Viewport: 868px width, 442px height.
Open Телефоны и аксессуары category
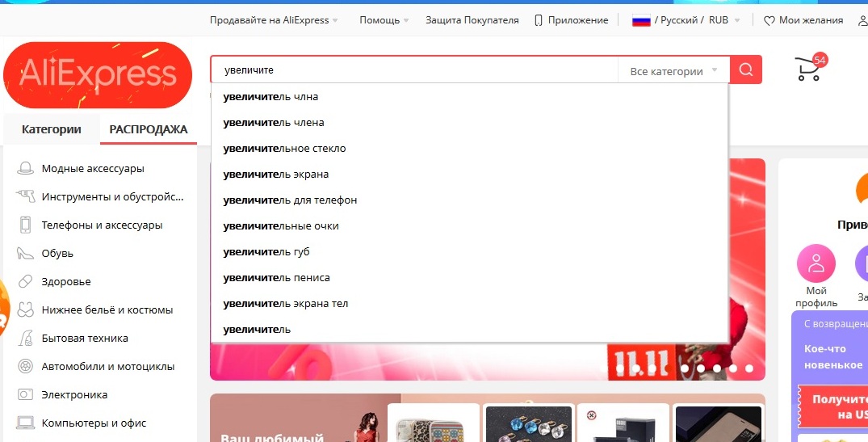(102, 225)
